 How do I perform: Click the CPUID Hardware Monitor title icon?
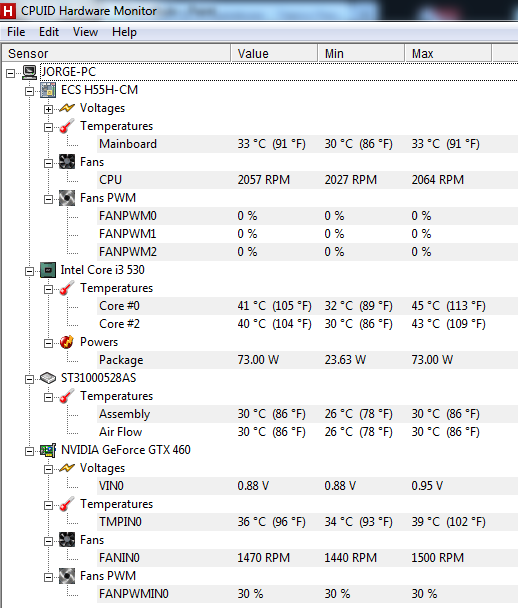coord(8,10)
